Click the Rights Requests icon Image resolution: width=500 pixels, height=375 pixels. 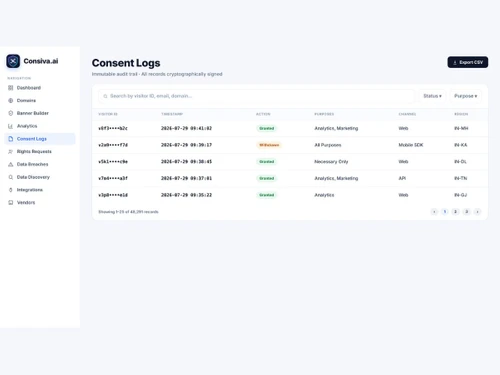11,152
